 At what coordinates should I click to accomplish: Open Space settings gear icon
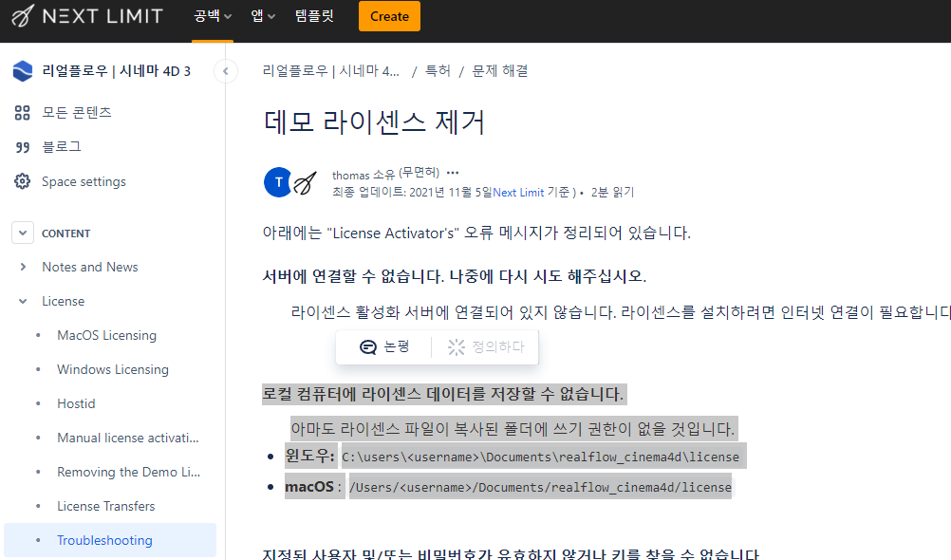click(23, 181)
